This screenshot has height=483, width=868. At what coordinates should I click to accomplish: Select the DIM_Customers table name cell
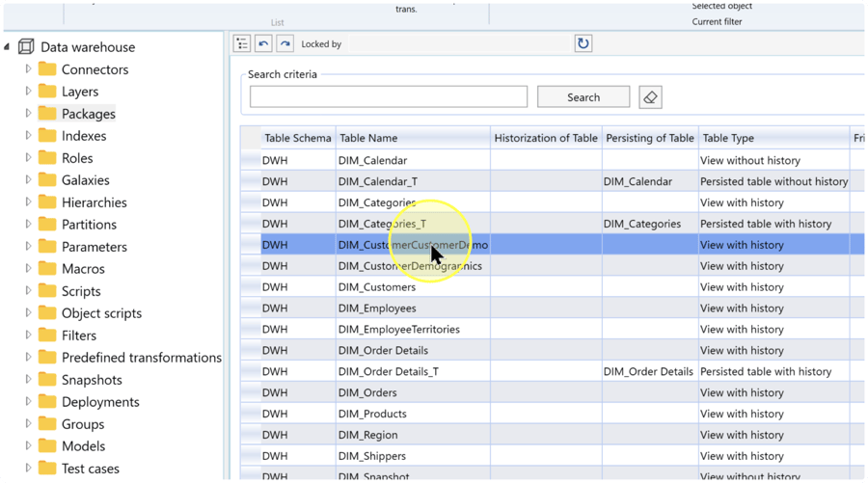(x=413, y=287)
